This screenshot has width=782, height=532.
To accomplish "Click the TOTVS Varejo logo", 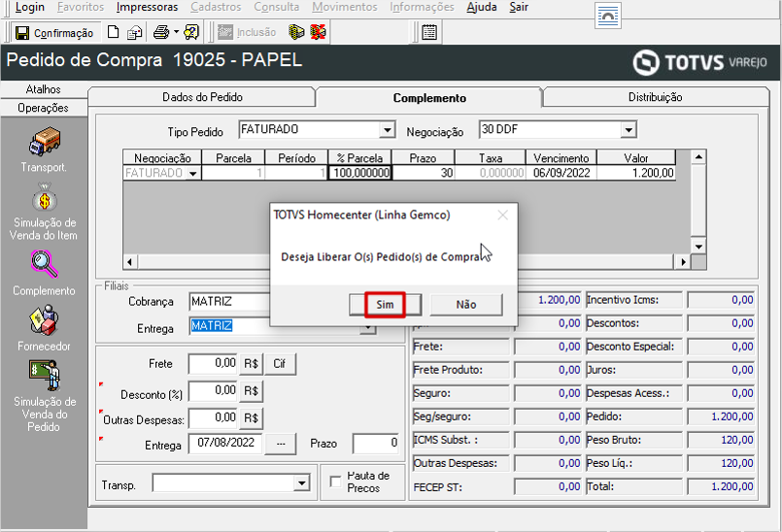I will click(699, 62).
